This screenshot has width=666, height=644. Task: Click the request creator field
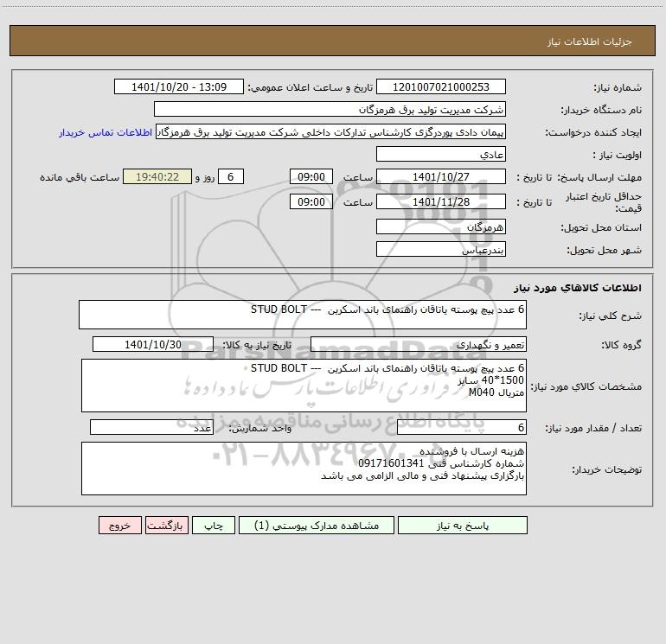[331, 132]
